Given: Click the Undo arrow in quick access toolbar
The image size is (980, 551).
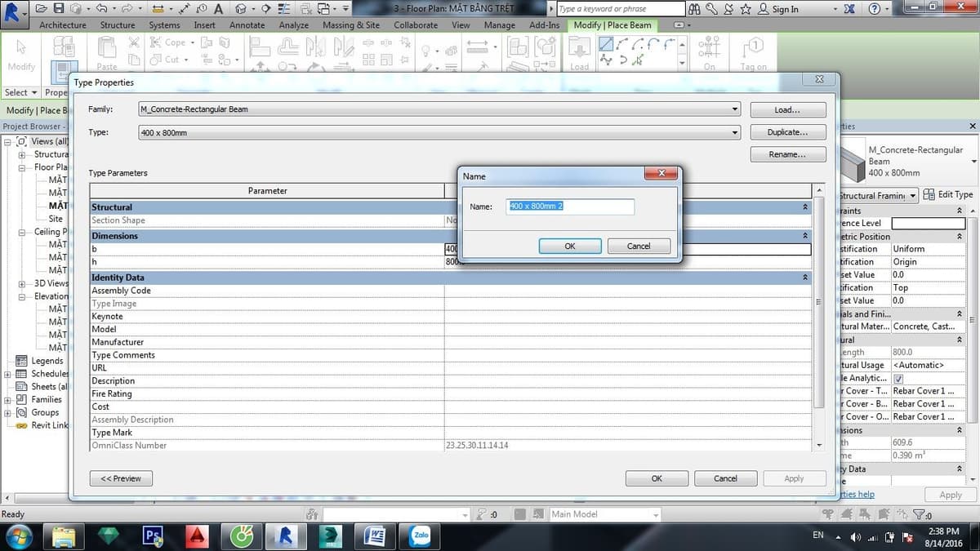Looking at the screenshot, I should pyautogui.click(x=100, y=9).
